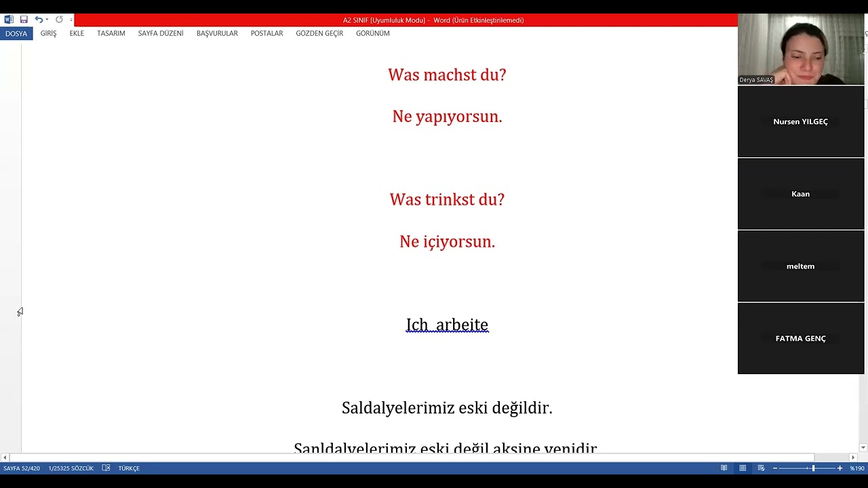Select meltem participant tile
Image resolution: width=868 pixels, height=488 pixels.
[x=801, y=266]
